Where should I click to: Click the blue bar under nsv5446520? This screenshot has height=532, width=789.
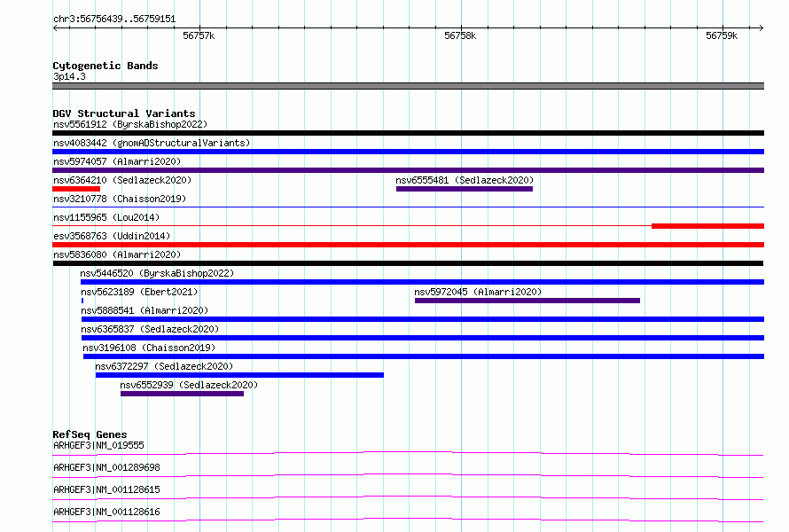(422, 282)
